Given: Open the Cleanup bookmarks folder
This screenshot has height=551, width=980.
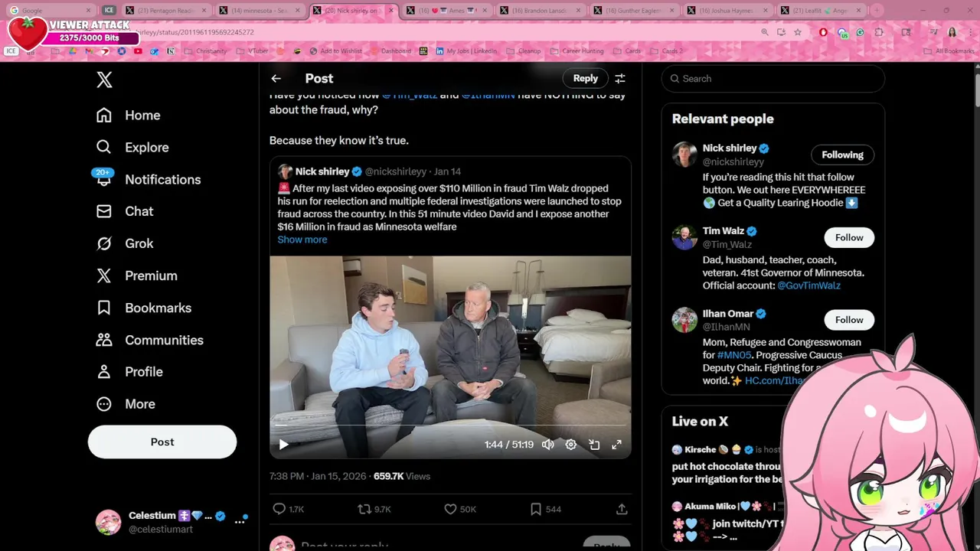Looking at the screenshot, I should point(524,51).
